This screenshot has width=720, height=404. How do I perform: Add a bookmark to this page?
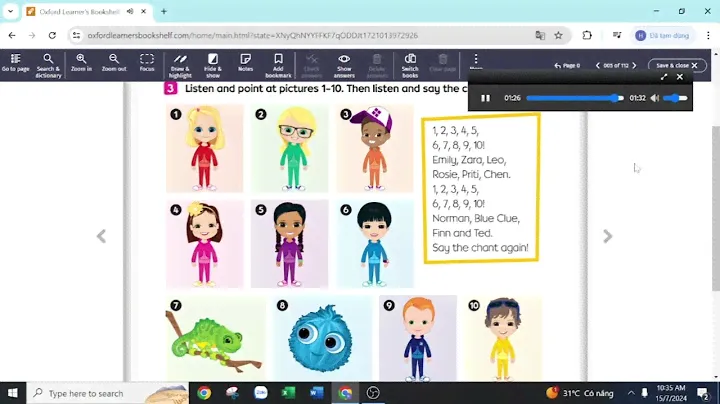click(278, 63)
